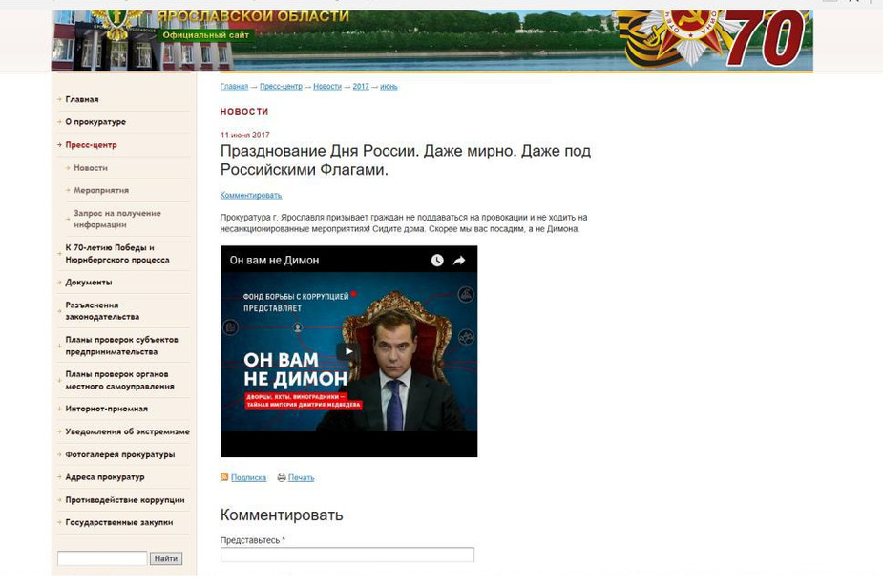Click the Представьтесь name input field
This screenshot has height=588, width=883.
coord(347,555)
